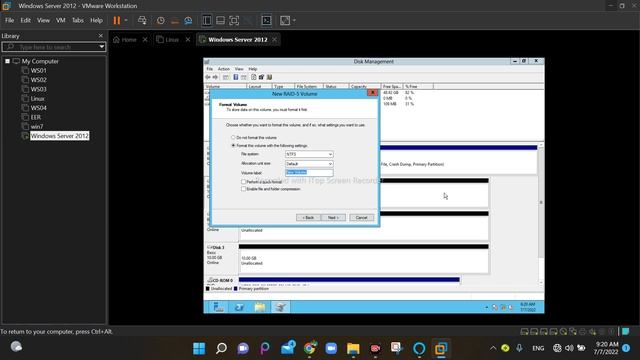640x360 pixels.
Task: Open Disk Management File menu
Action: click(x=209, y=69)
